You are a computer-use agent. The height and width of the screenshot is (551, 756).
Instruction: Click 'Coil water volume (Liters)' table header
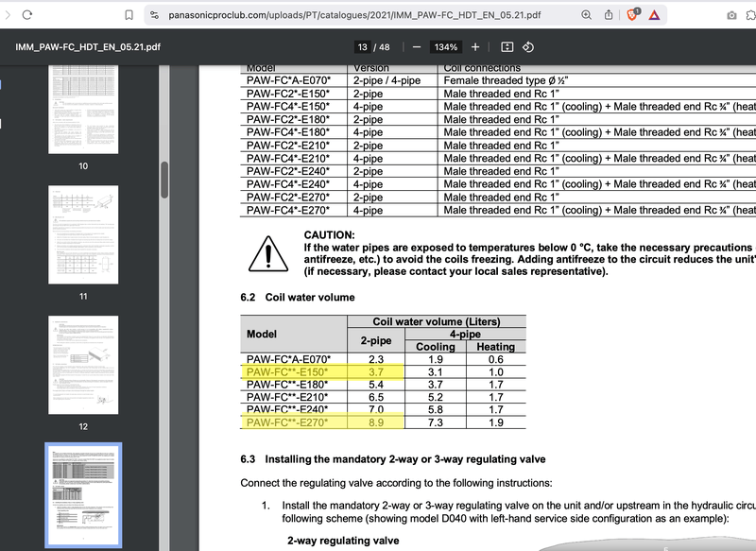pos(437,321)
